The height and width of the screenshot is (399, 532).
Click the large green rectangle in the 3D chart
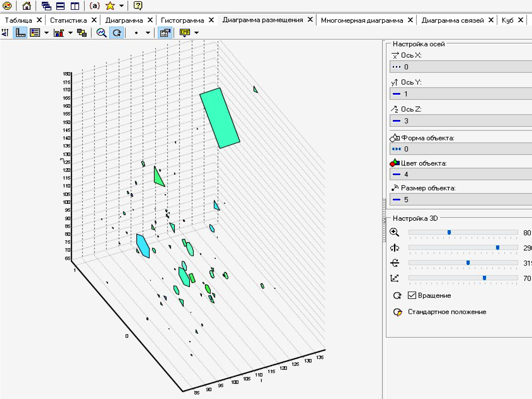pos(220,118)
